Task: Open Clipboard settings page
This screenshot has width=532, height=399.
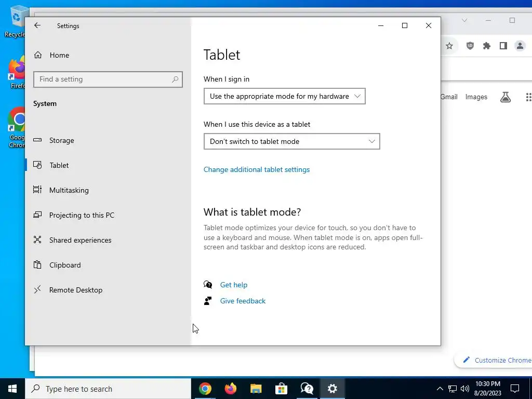Action: tap(108, 265)
